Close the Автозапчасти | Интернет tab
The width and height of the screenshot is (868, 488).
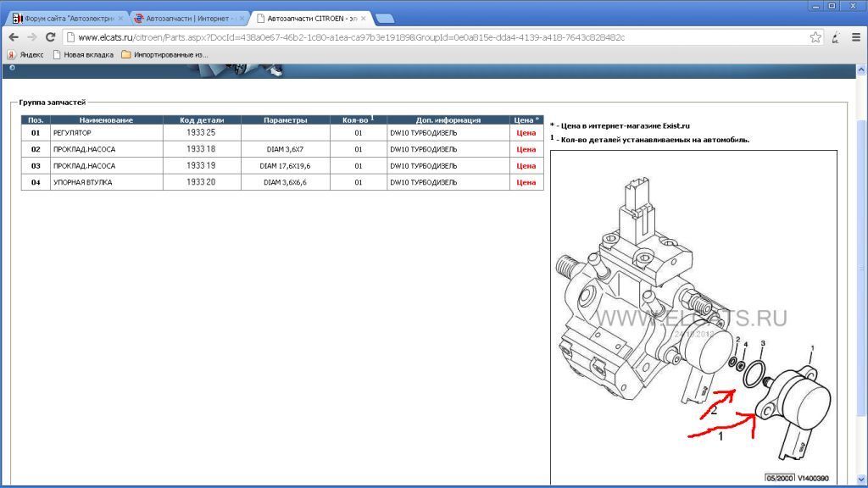[242, 19]
